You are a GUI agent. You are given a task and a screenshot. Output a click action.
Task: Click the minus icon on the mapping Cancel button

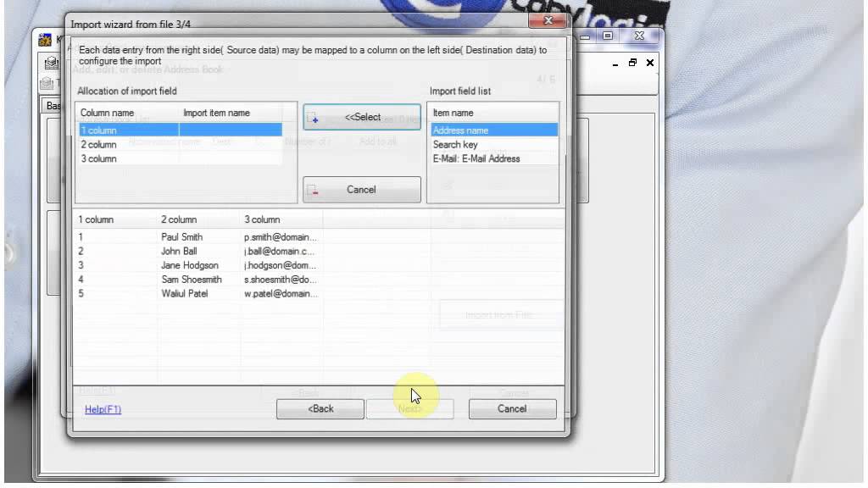click(x=313, y=191)
